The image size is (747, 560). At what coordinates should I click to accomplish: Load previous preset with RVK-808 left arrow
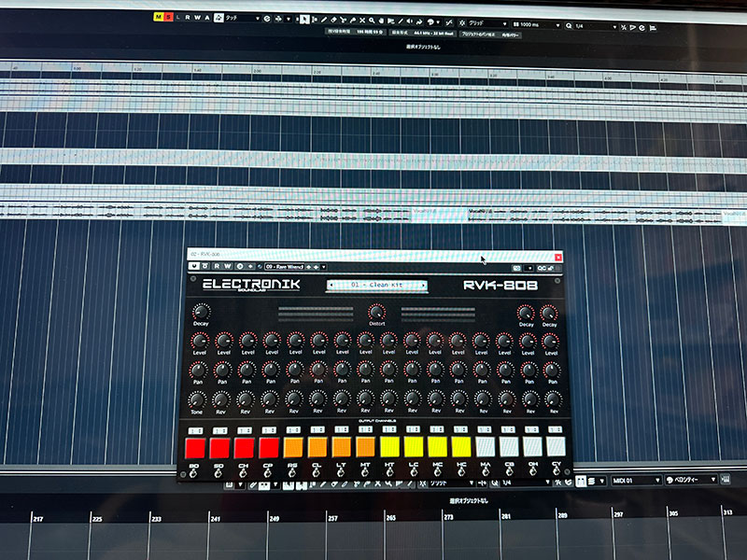tap(331, 285)
